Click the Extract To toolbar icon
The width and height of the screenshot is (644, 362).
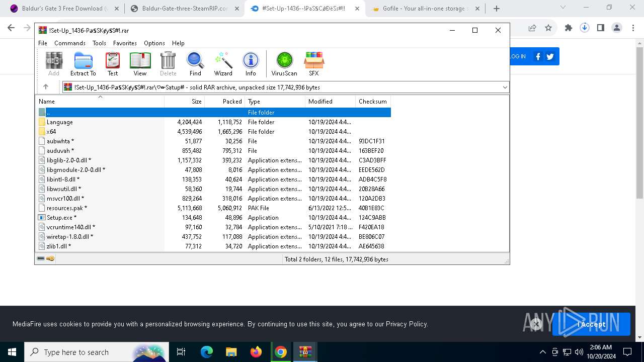tap(83, 64)
